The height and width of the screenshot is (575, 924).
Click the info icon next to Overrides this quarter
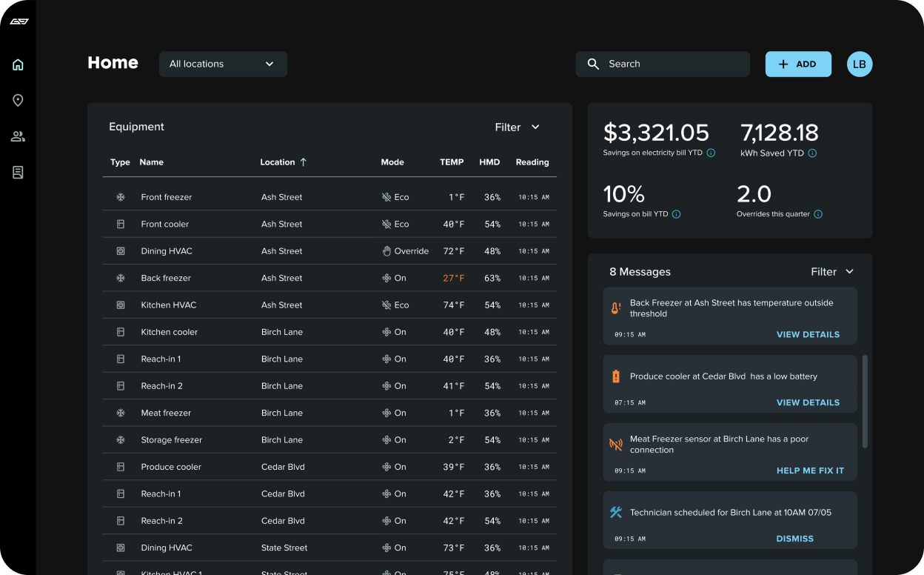pos(817,214)
